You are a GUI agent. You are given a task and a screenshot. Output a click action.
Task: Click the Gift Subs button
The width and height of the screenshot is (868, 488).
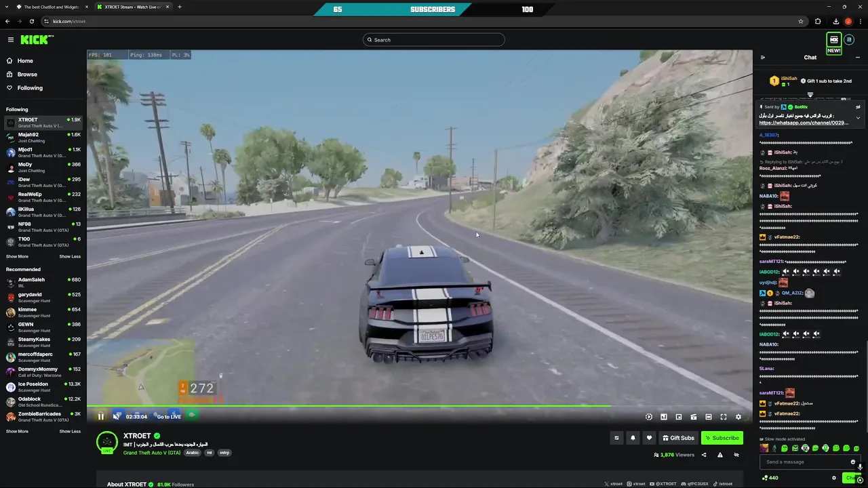pyautogui.click(x=678, y=438)
